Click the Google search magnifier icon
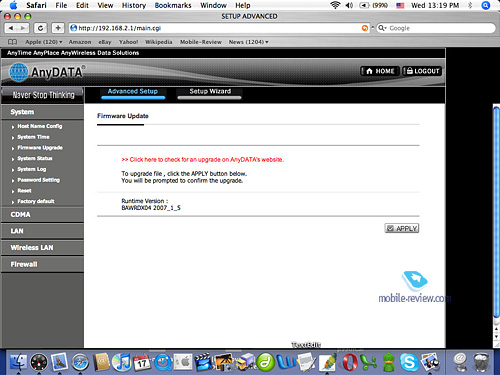The width and height of the screenshot is (500, 375). (x=382, y=28)
